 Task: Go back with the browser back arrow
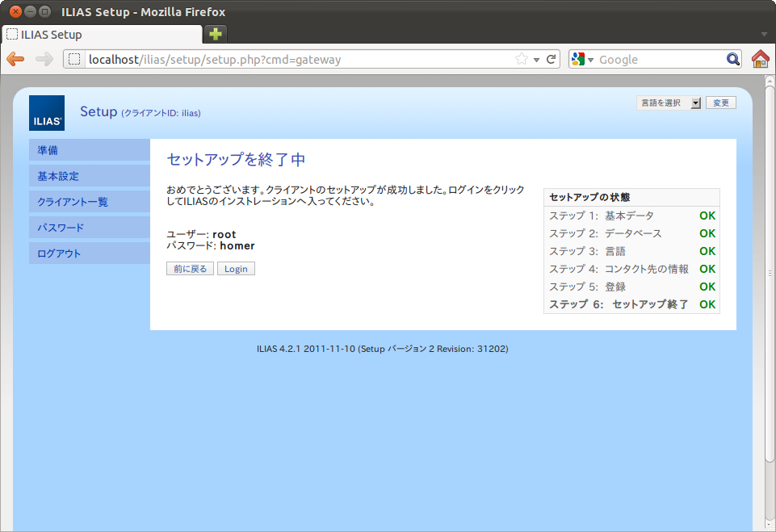15,59
